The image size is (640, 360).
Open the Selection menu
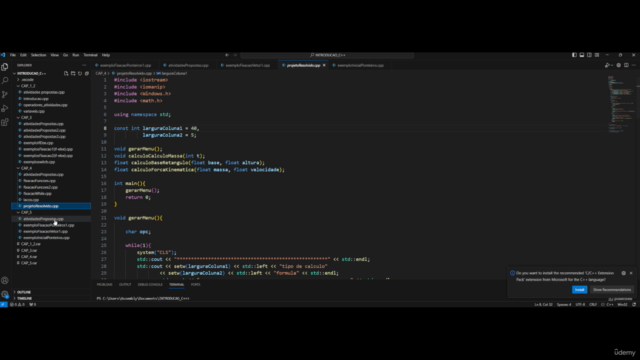click(38, 55)
